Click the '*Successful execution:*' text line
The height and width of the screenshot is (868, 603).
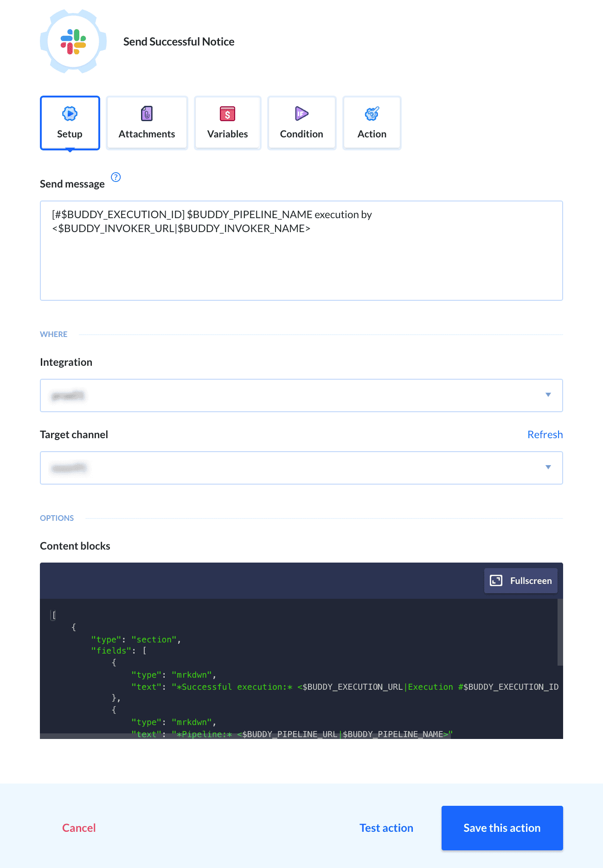coord(345,687)
